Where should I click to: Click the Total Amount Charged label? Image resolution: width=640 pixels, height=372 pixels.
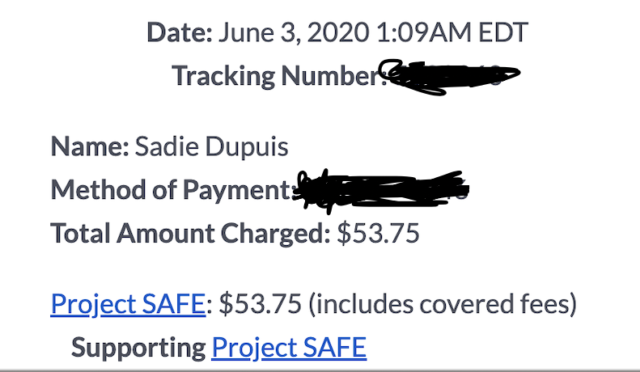click(190, 234)
